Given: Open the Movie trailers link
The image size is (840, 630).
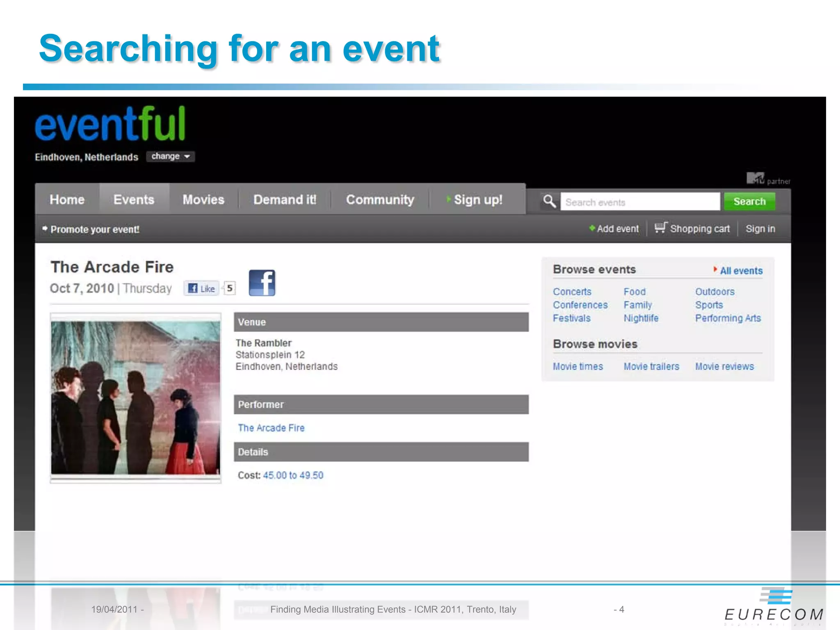Looking at the screenshot, I should pyautogui.click(x=651, y=366).
